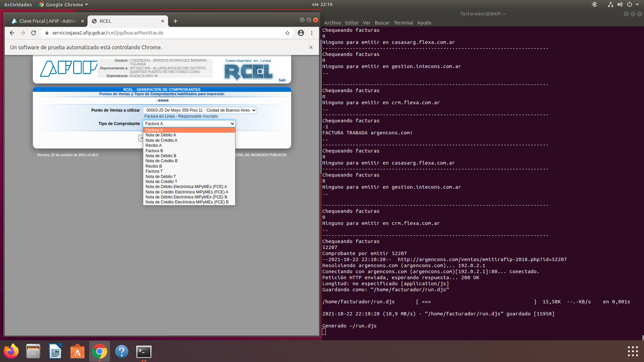The image size is (644, 362).
Task: Select Factura T option
Action: point(189,171)
